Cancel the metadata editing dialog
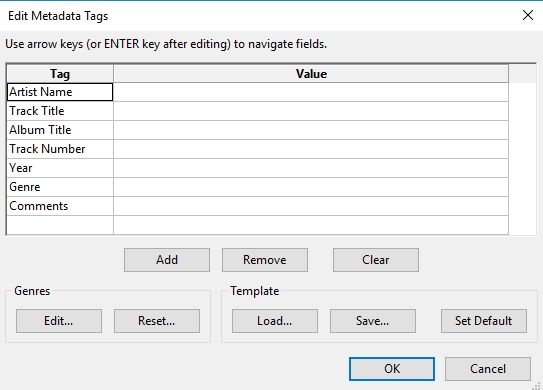This screenshot has width=543, height=390. pyautogui.click(x=488, y=369)
